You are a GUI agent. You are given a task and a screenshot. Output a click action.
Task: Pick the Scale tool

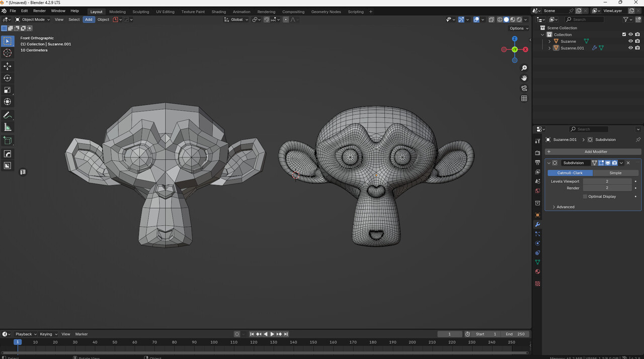point(8,90)
